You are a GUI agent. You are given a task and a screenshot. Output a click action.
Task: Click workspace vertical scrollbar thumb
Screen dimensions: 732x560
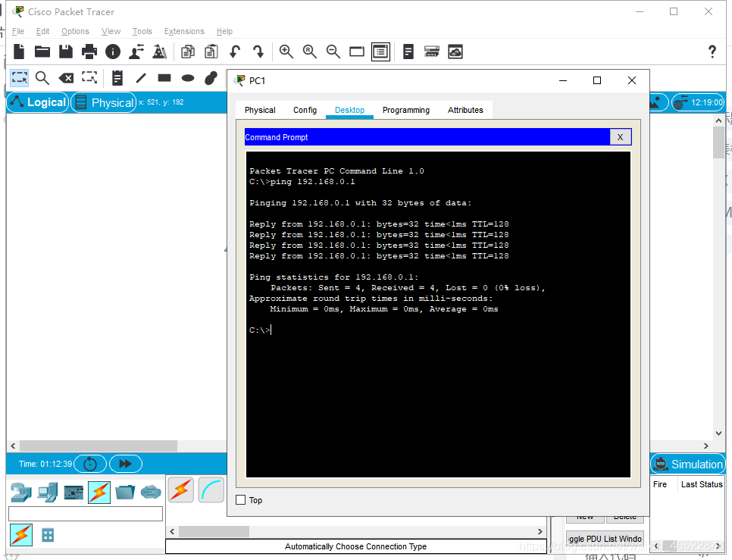point(719,142)
